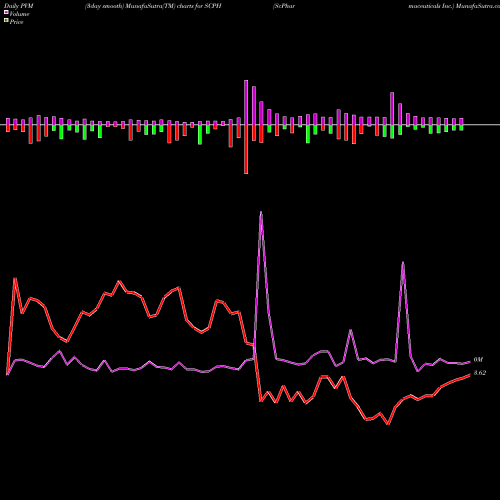The image size is (500, 500).
Task: Click the tallest magenta volume bar
Action: click(246, 102)
